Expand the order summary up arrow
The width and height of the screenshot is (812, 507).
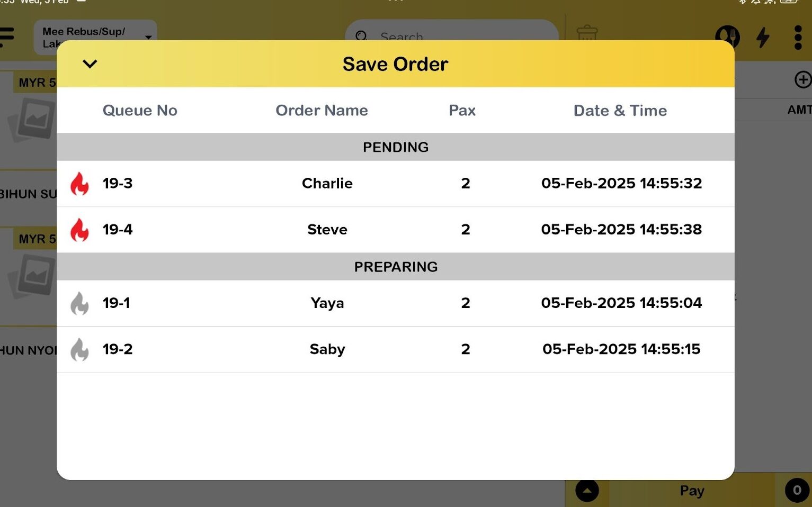pyautogui.click(x=587, y=491)
